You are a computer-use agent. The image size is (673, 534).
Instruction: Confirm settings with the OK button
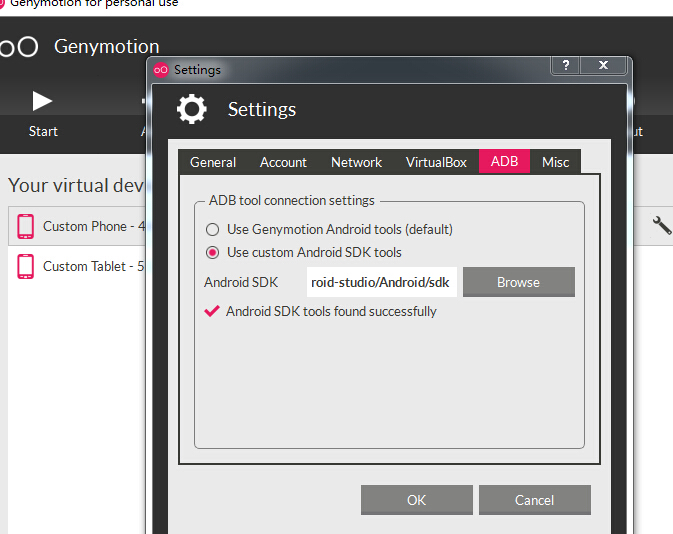coord(416,500)
